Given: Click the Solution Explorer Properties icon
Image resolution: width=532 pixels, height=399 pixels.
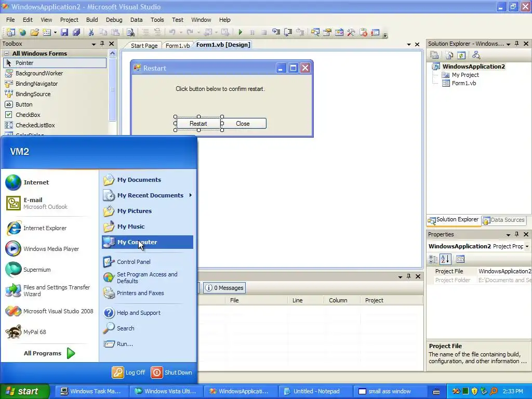Looking at the screenshot, I should (x=434, y=55).
